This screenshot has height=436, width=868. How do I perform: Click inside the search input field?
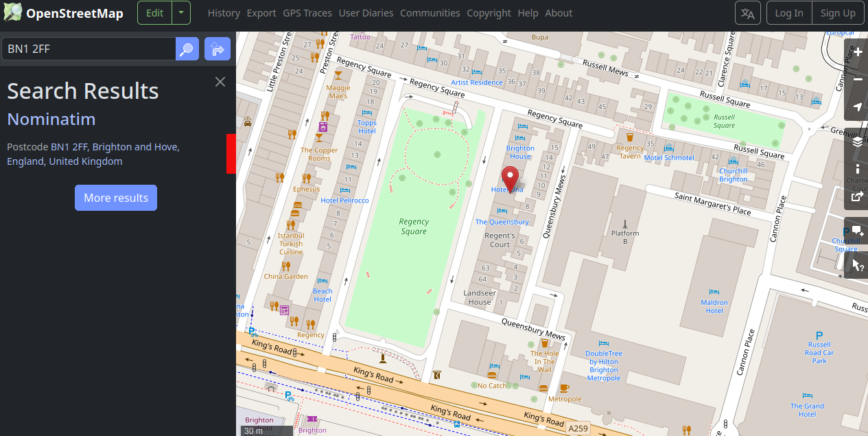pyautogui.click(x=89, y=49)
